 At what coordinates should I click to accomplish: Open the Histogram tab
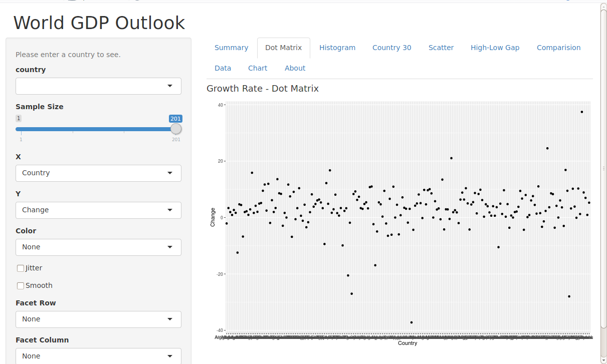click(x=337, y=48)
